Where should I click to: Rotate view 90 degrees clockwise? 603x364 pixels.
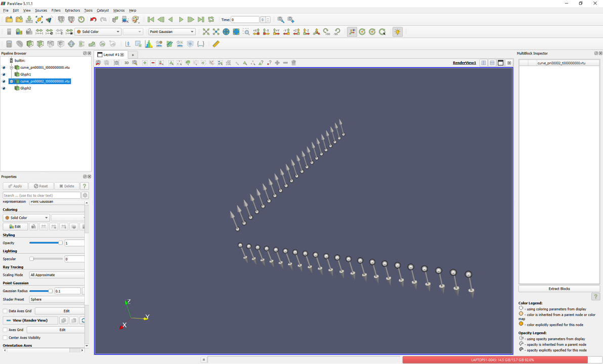click(326, 32)
